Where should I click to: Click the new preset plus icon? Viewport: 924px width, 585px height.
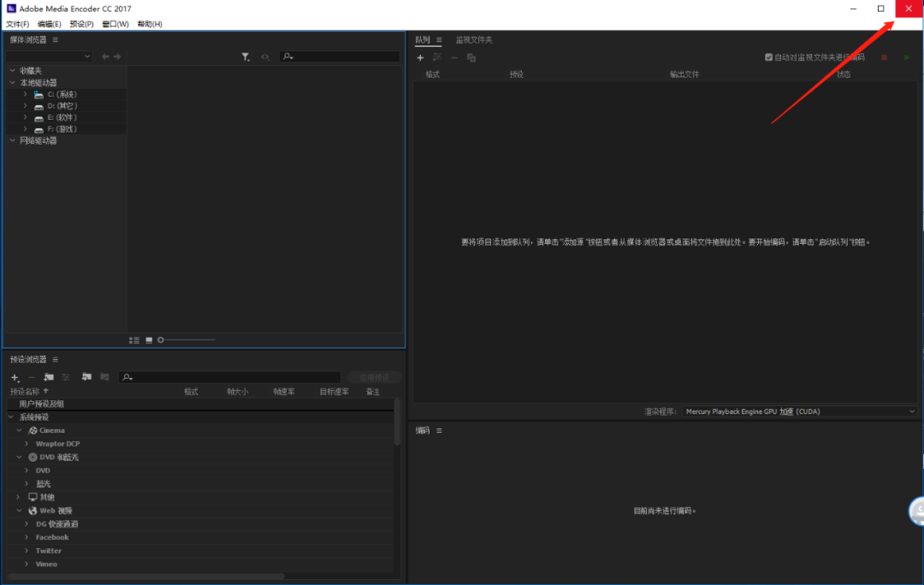[15, 378]
